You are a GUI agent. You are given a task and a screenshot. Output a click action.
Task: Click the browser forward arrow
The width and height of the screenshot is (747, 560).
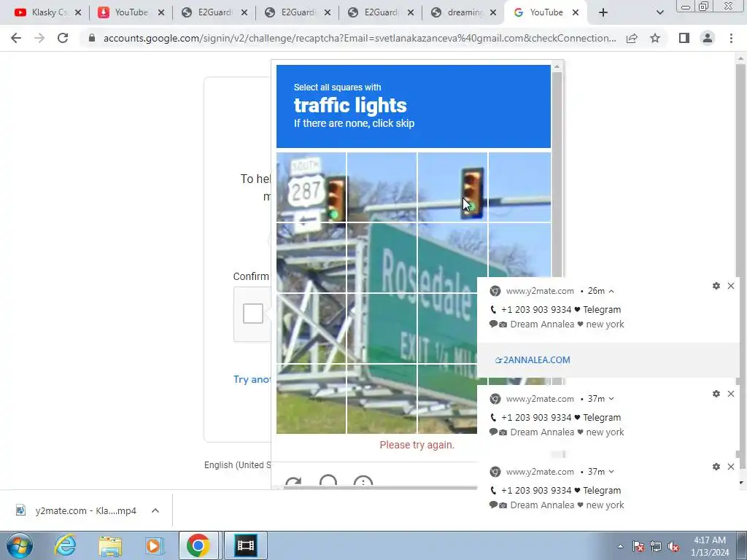point(39,38)
